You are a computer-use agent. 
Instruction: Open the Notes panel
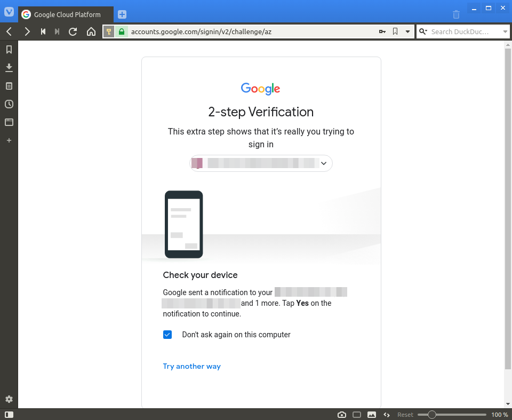[x=9, y=86]
